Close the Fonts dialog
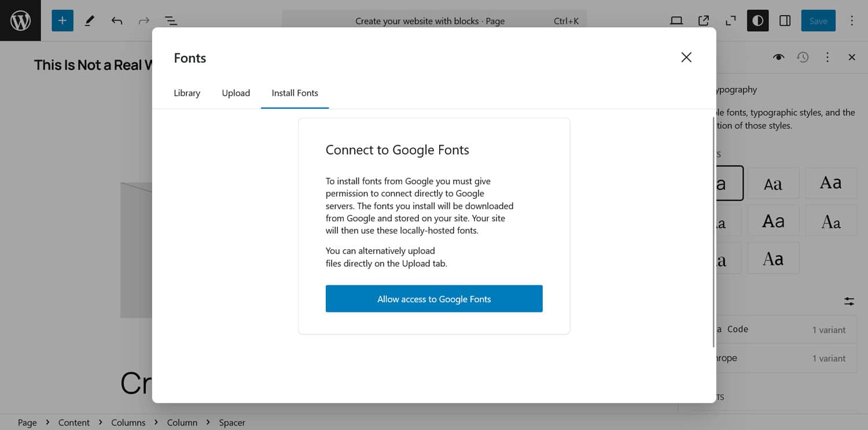868x430 pixels. coord(686,57)
